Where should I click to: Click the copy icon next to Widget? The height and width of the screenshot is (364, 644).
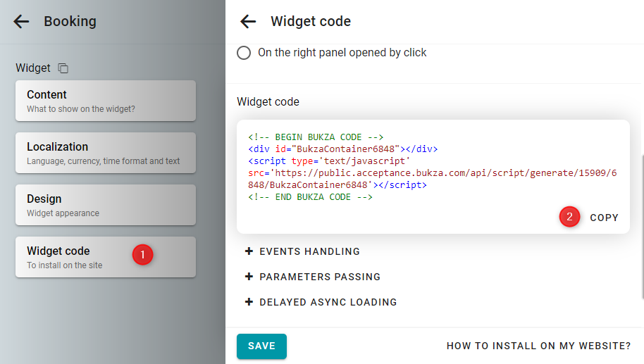click(x=63, y=68)
